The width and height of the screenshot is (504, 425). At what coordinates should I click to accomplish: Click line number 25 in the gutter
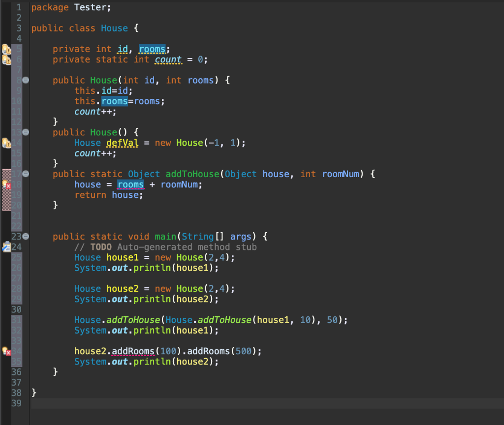point(16,257)
